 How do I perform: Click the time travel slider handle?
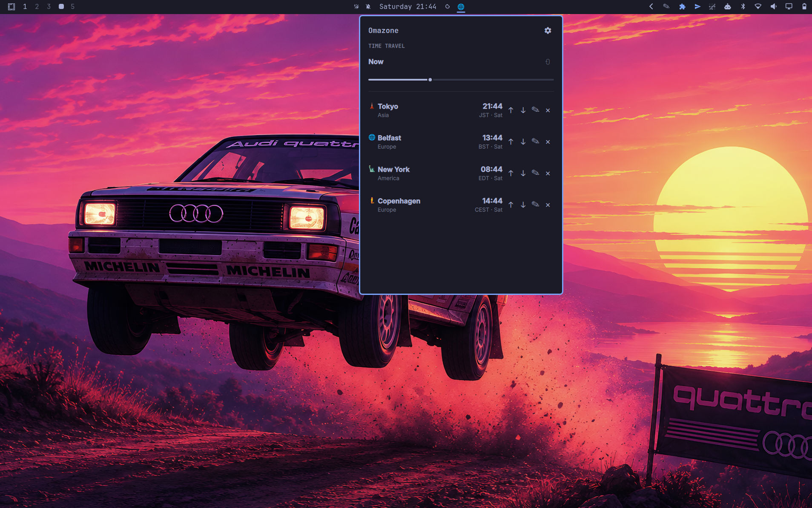(430, 80)
